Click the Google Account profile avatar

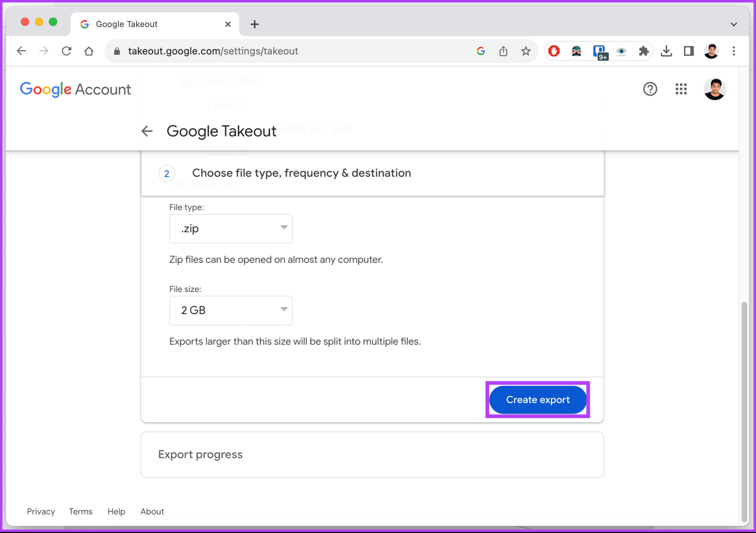[x=714, y=89]
